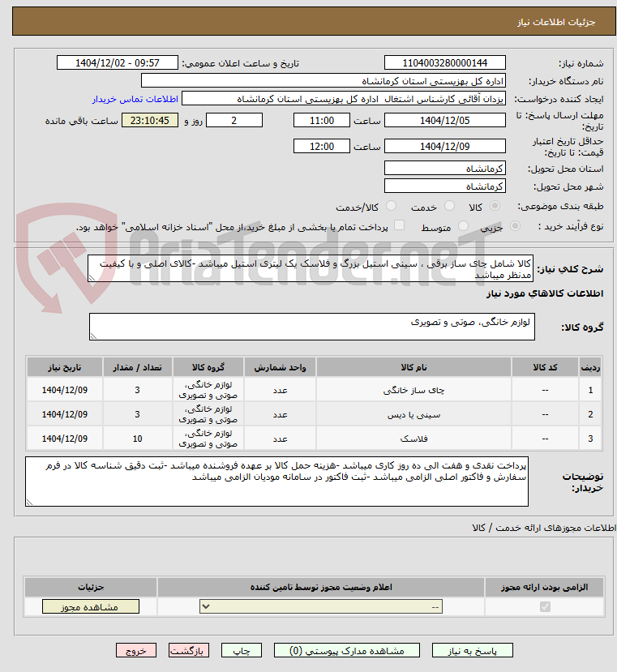This screenshot has height=672, width=617.
Task: Click the remaining time field 23:10:45
Action: coord(150,121)
